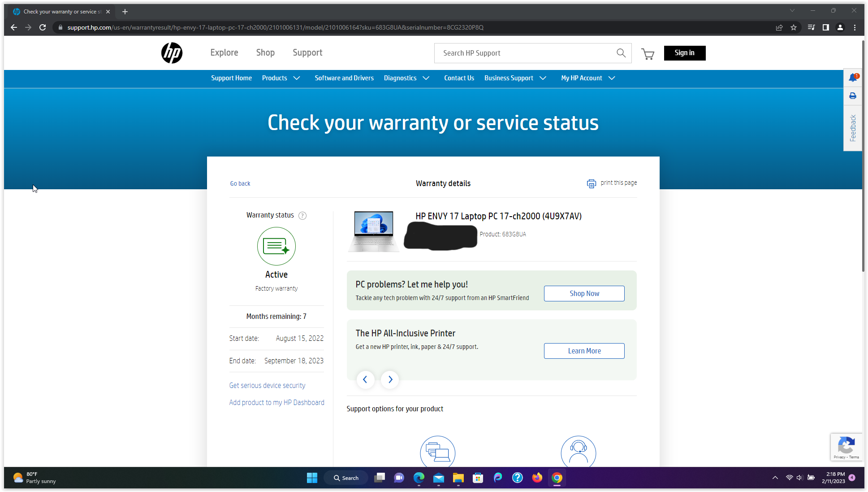Click the print icon in the right sidebar

[x=853, y=96]
